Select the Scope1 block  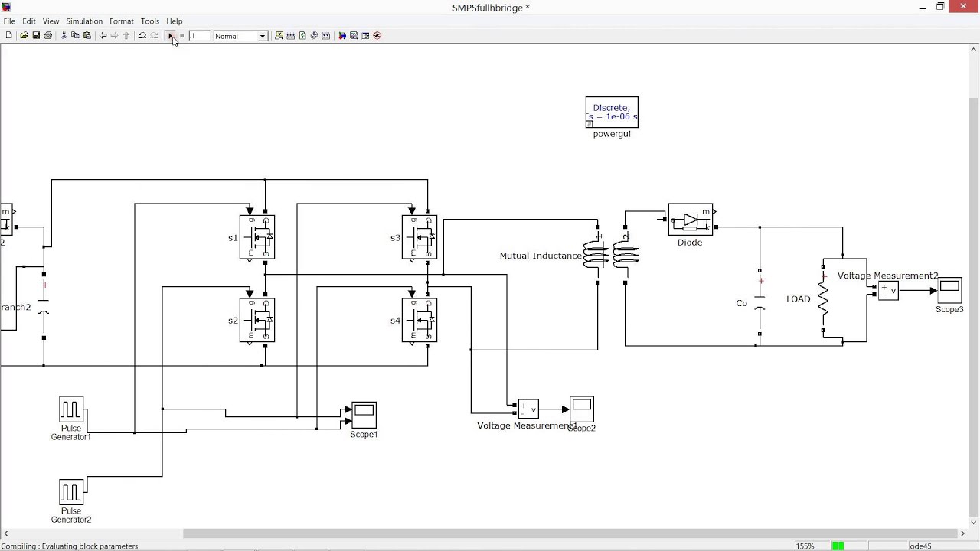(x=364, y=416)
